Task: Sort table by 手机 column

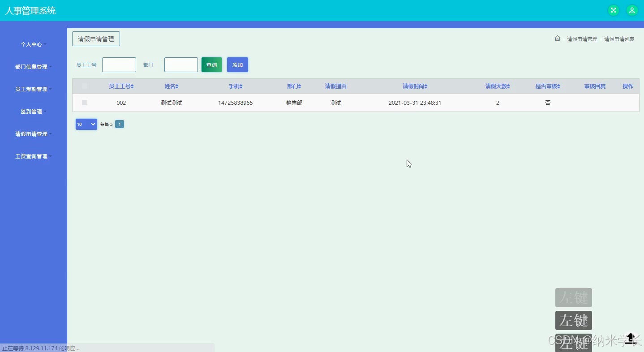Action: pos(235,86)
